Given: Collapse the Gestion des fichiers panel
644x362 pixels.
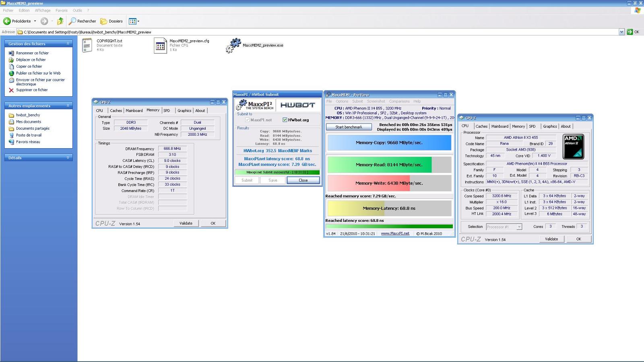Looking at the screenshot, I should click(x=68, y=43).
